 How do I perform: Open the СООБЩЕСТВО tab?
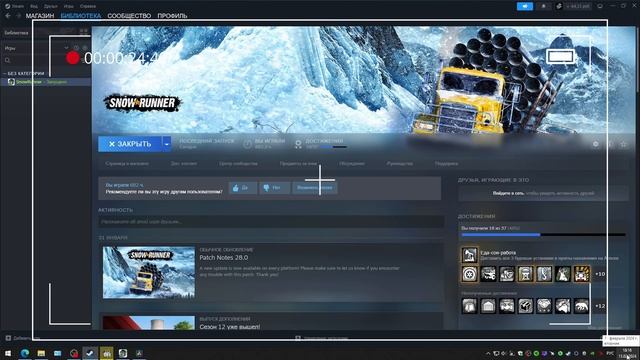coord(129,16)
